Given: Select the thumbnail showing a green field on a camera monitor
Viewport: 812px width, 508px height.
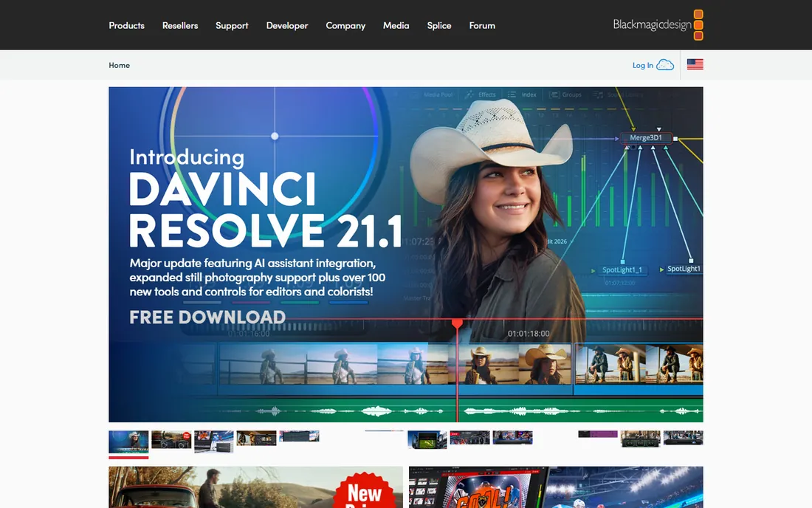Looking at the screenshot, I should 427,439.
